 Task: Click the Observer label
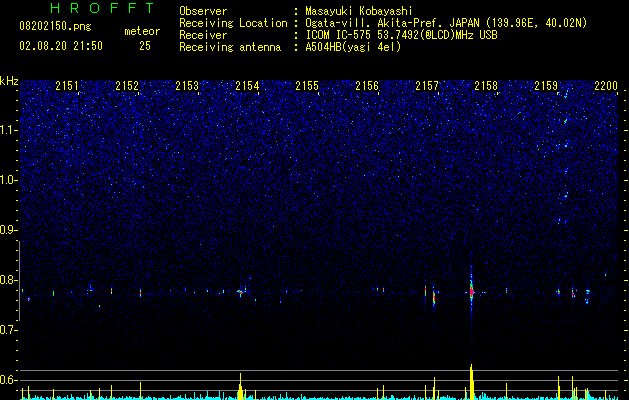[x=203, y=11]
